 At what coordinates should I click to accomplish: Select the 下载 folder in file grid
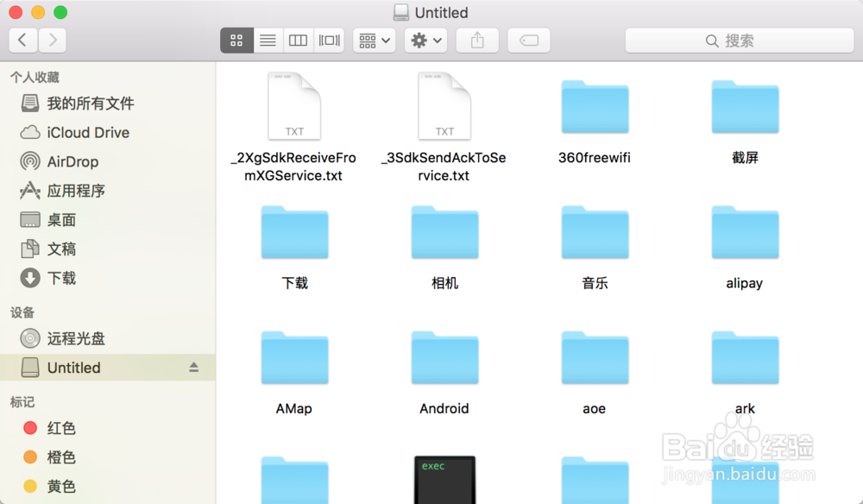click(x=294, y=233)
